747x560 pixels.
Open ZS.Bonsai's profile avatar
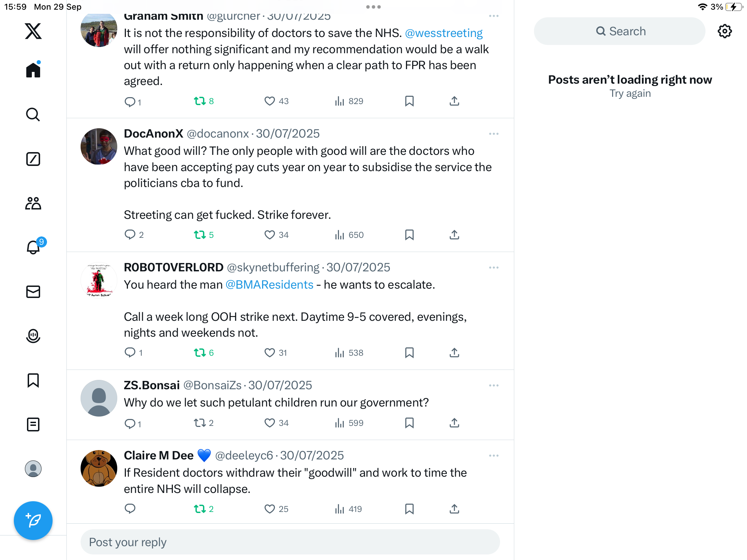pyautogui.click(x=99, y=398)
